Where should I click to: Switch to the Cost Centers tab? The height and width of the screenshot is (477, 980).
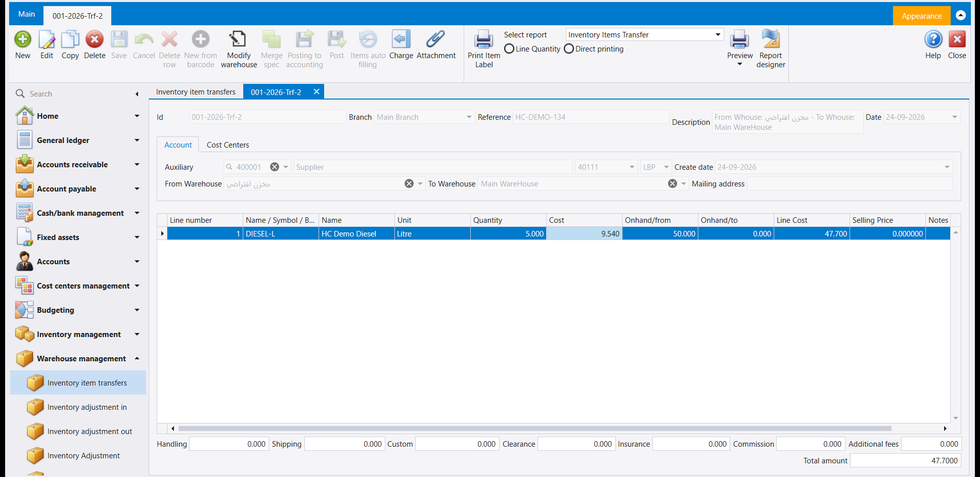228,145
